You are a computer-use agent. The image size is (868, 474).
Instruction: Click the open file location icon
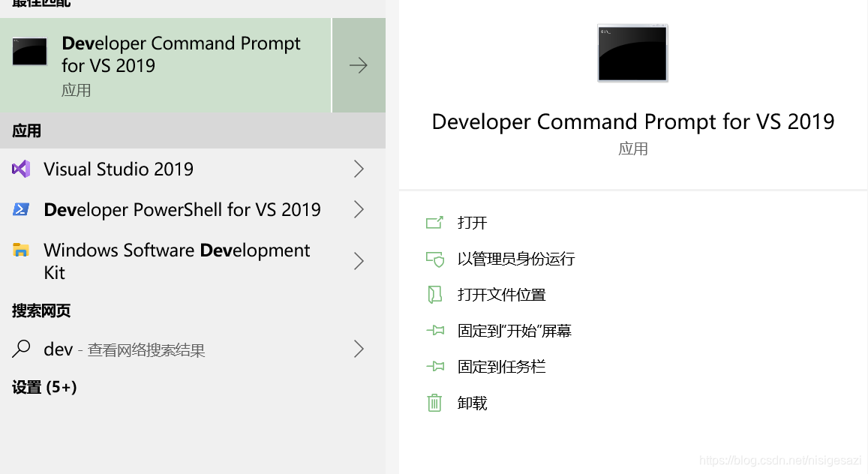[x=434, y=295]
